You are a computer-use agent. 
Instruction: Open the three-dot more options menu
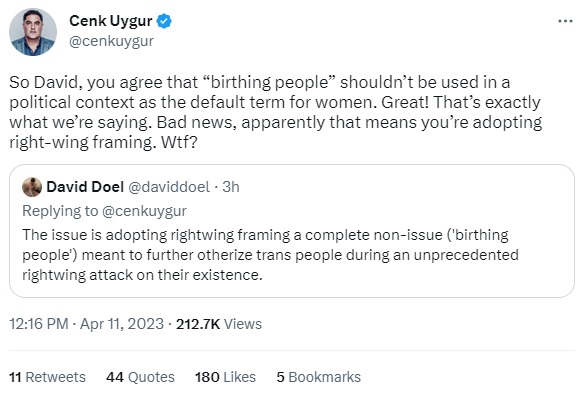[x=565, y=21]
